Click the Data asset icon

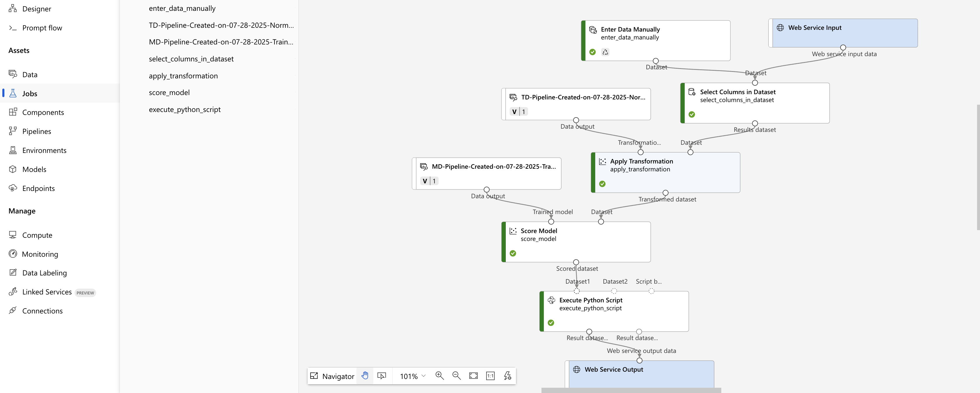(13, 74)
